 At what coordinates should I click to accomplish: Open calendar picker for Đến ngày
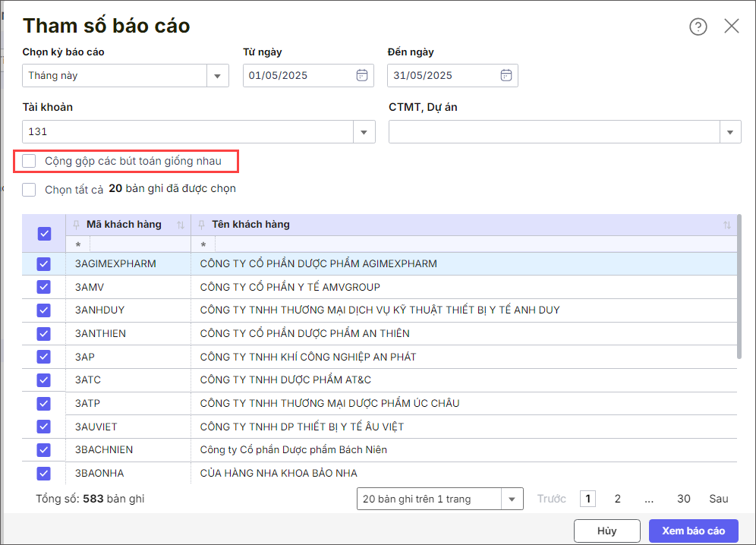(506, 75)
